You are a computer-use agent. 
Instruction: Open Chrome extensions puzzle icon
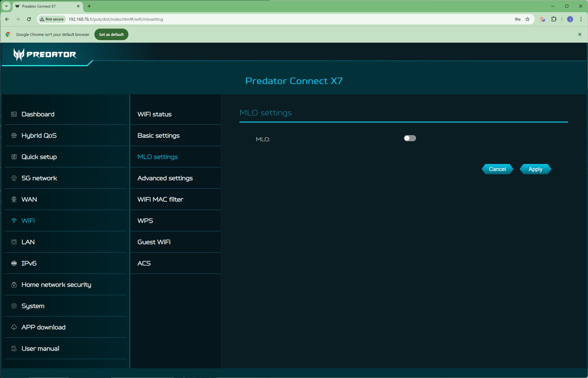554,19
